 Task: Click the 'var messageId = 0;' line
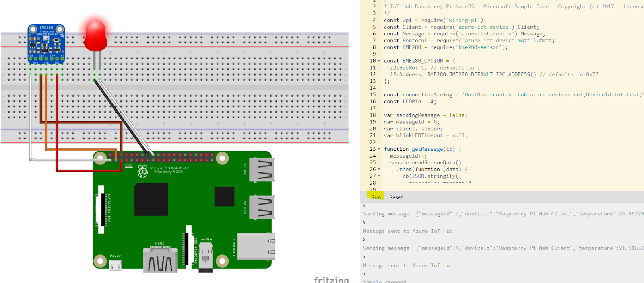coord(411,122)
